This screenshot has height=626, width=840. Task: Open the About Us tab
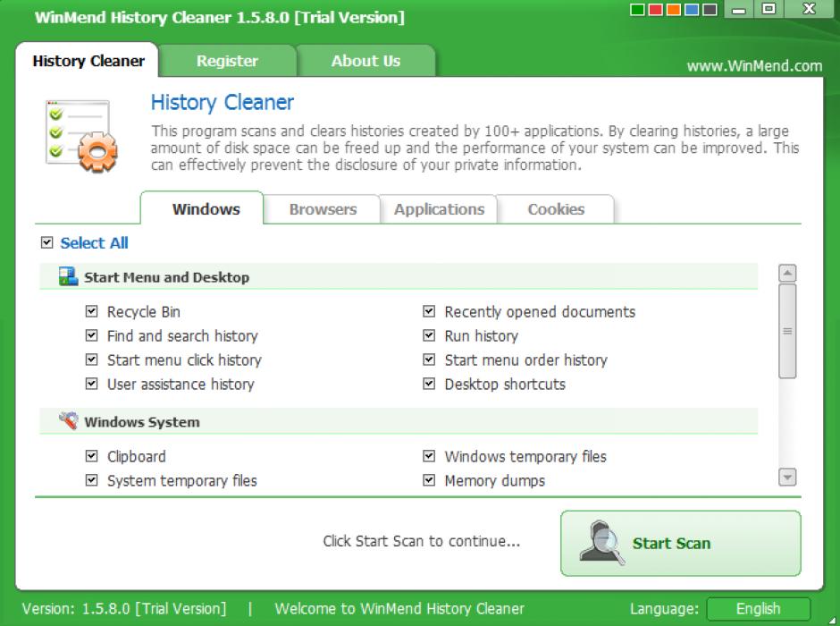(x=365, y=61)
